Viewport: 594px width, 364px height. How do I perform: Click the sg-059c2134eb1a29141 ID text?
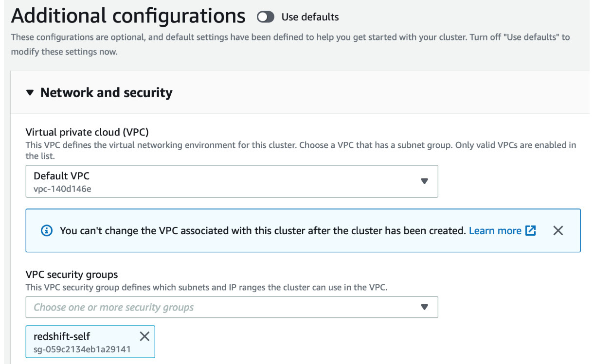tap(82, 349)
